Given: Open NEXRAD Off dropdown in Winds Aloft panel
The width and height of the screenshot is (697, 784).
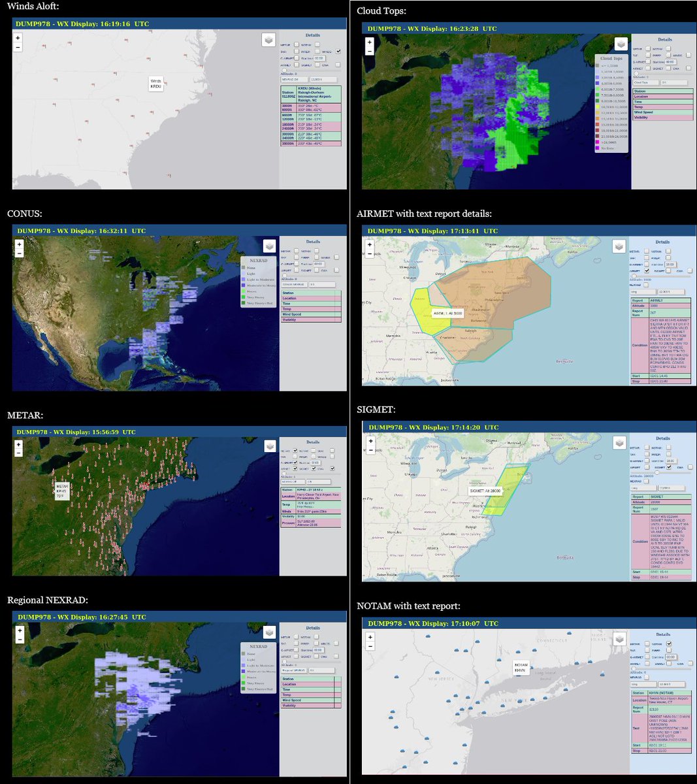Looking at the screenshot, I should pyautogui.click(x=295, y=79).
